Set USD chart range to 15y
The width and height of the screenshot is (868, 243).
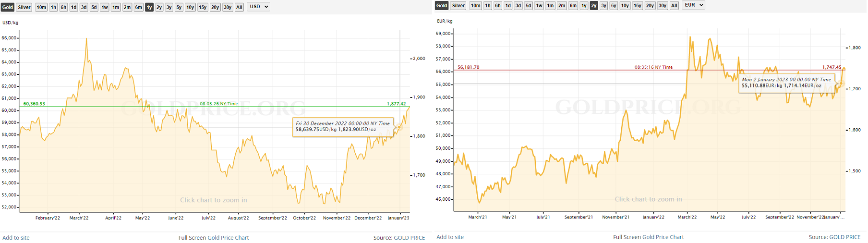click(x=203, y=7)
